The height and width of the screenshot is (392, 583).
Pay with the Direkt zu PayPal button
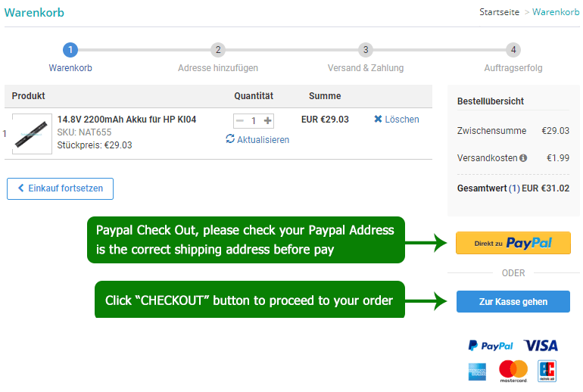pos(513,243)
